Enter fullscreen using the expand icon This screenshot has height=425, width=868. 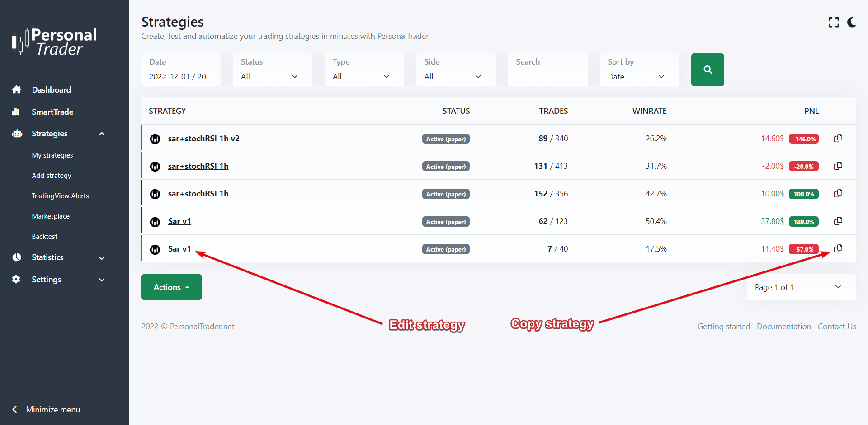(x=834, y=22)
